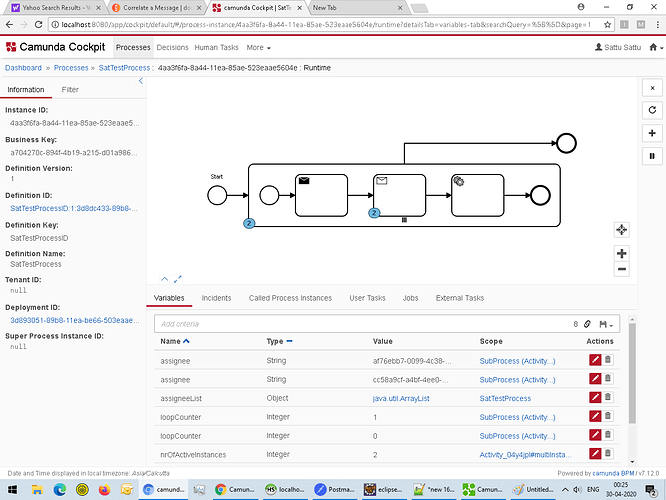
Task: Delete the second assignee variable
Action: coord(608,379)
